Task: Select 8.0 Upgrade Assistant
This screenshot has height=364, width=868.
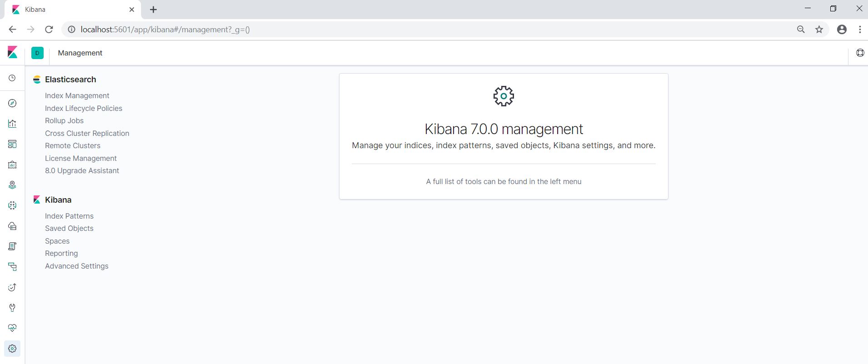Action: click(x=82, y=170)
